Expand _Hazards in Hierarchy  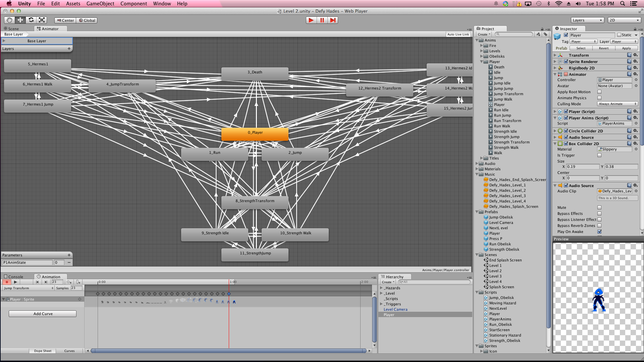pos(381,288)
